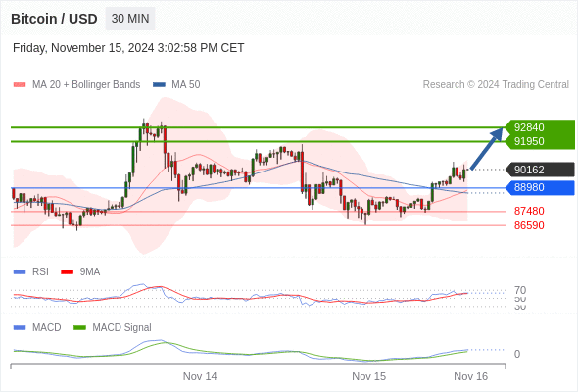Click the 92840 resistance price label
This screenshot has width=578, height=392.
pyautogui.click(x=529, y=127)
